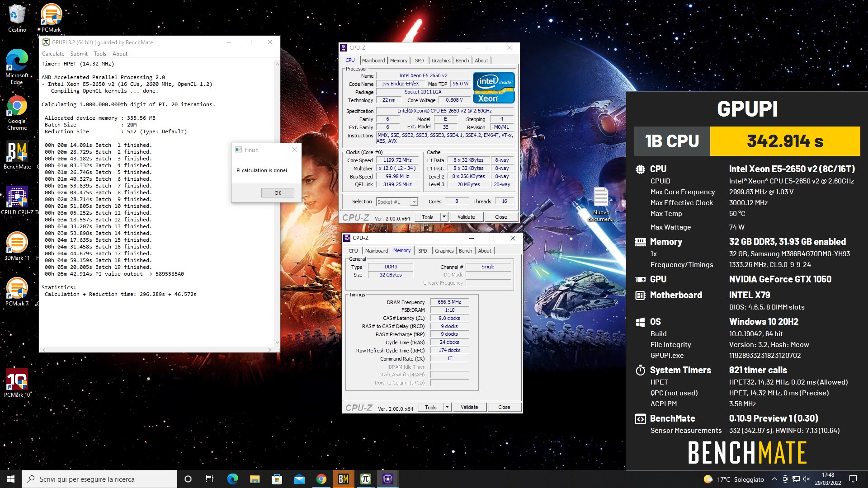Open the 3DMark 11 desktop shortcut
868x488 pixels.
pyautogui.click(x=17, y=247)
